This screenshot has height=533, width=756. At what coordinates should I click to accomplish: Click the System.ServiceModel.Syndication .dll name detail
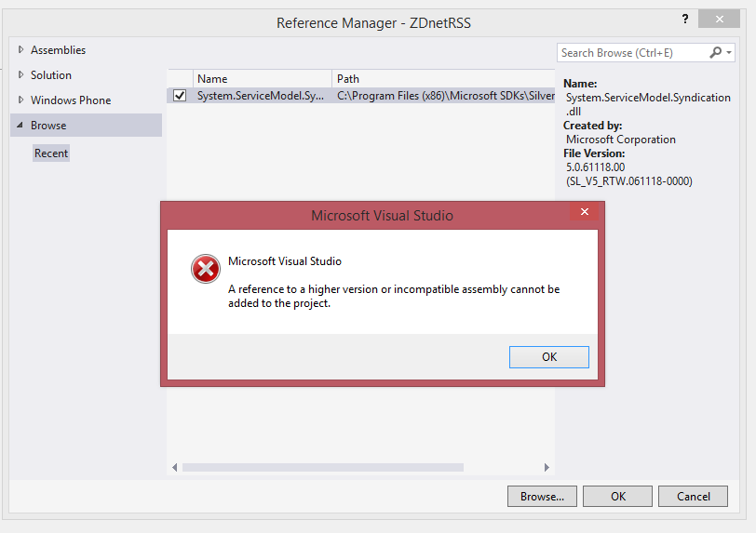point(647,104)
